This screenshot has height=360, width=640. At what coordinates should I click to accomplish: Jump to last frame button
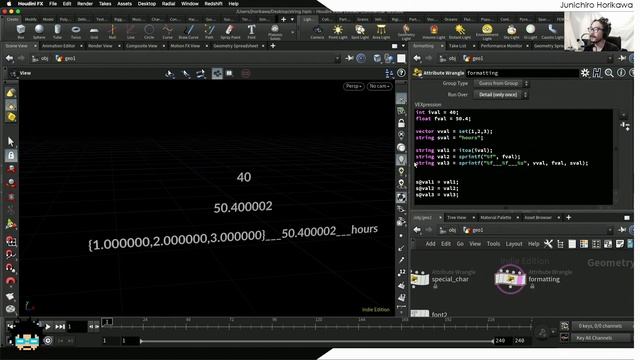pos(60,327)
